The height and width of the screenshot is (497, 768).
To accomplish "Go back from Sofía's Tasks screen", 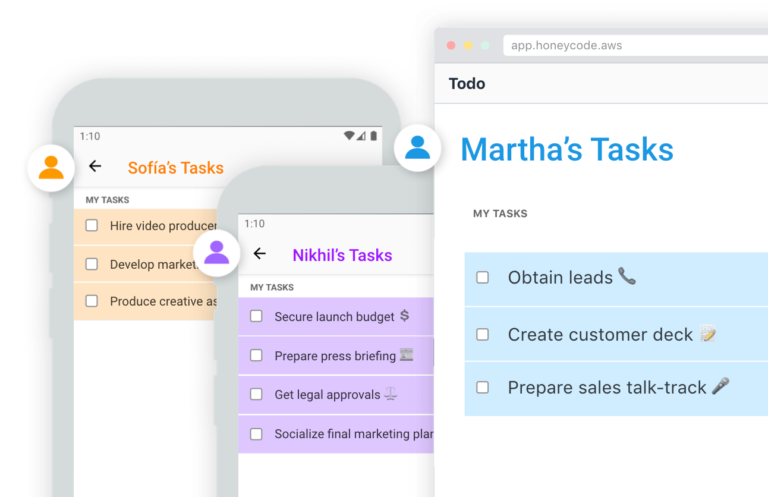I will point(95,166).
